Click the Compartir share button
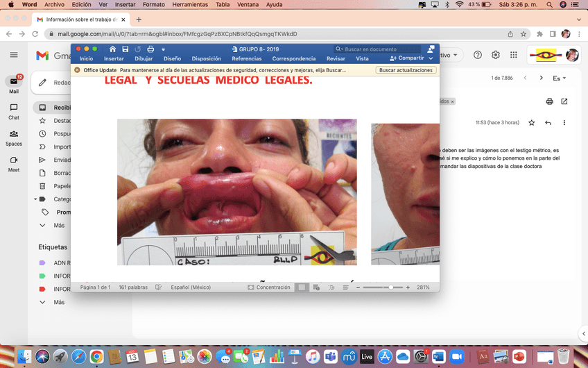This screenshot has width=588, height=368. coord(407,59)
